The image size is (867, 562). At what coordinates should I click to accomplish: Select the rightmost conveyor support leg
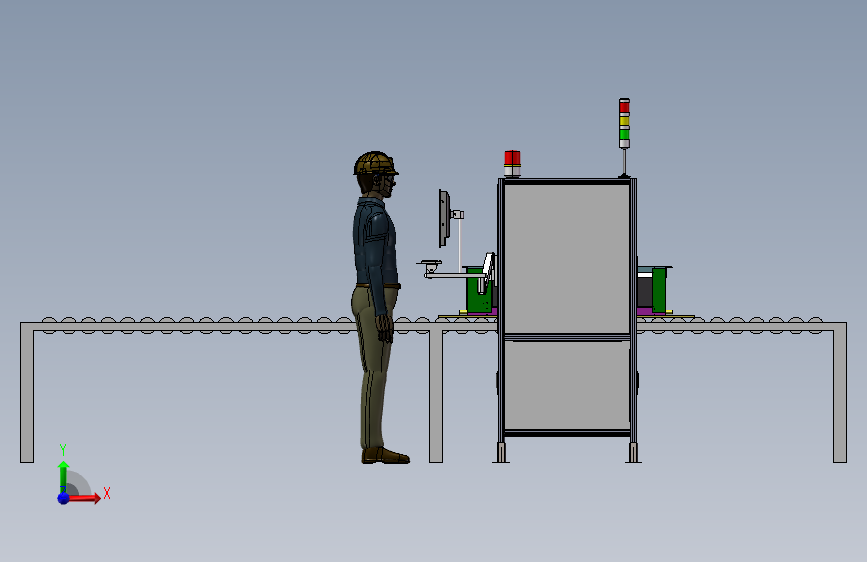(840, 393)
